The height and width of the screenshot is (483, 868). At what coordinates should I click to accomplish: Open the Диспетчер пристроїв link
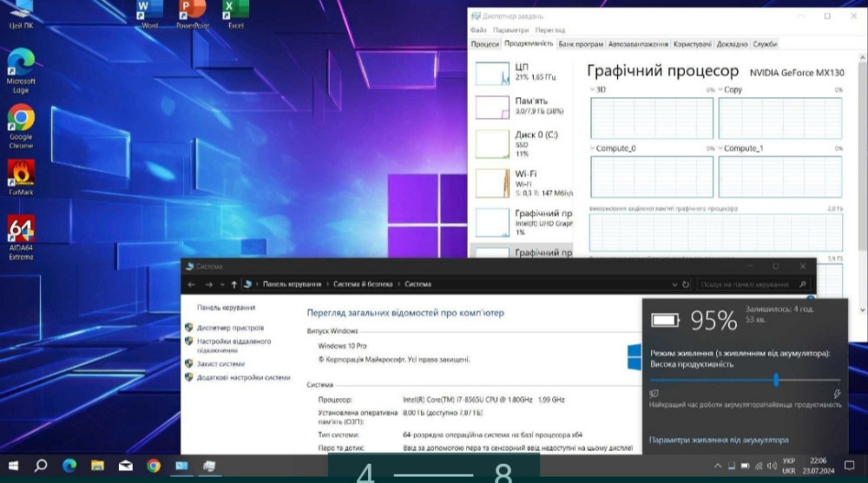230,328
